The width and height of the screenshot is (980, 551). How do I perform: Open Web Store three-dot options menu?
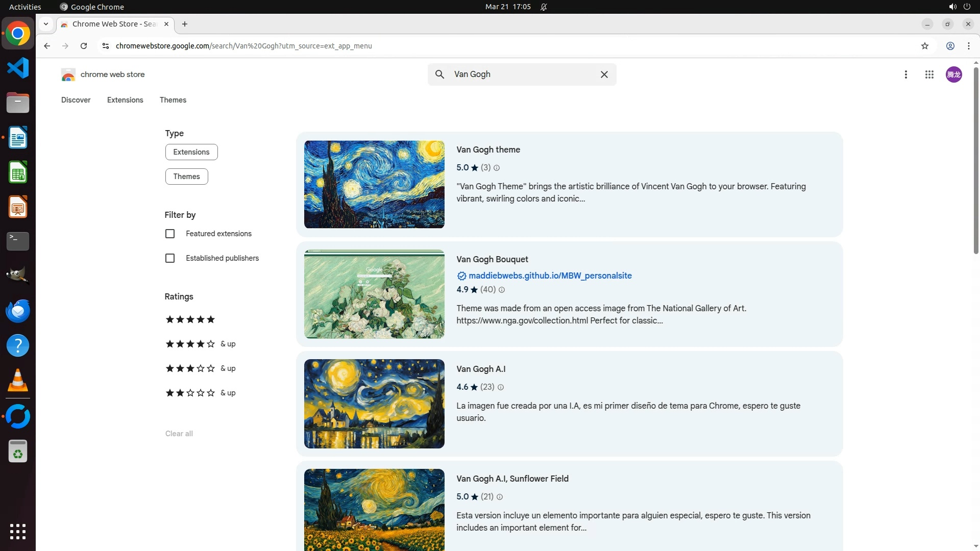click(905, 74)
